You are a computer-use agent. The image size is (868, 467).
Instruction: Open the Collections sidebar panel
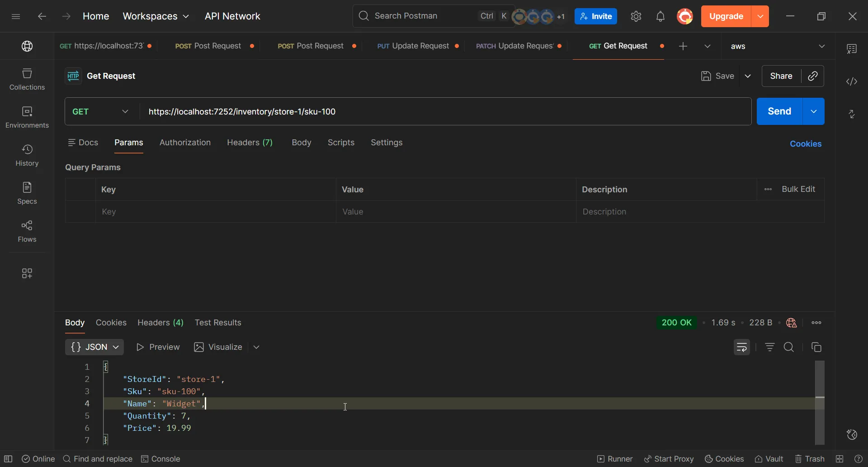(27, 78)
